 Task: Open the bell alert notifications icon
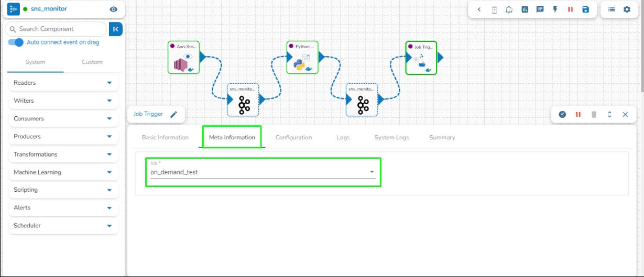pos(509,9)
